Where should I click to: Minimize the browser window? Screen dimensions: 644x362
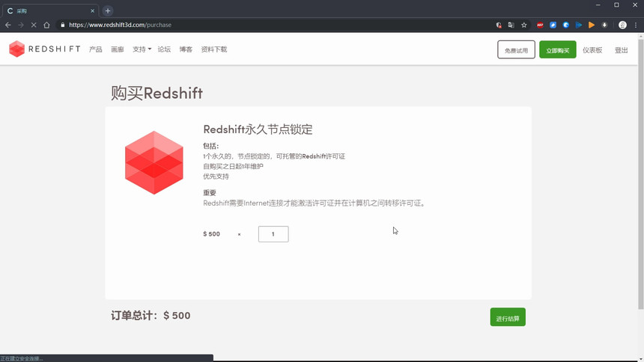click(x=598, y=5)
